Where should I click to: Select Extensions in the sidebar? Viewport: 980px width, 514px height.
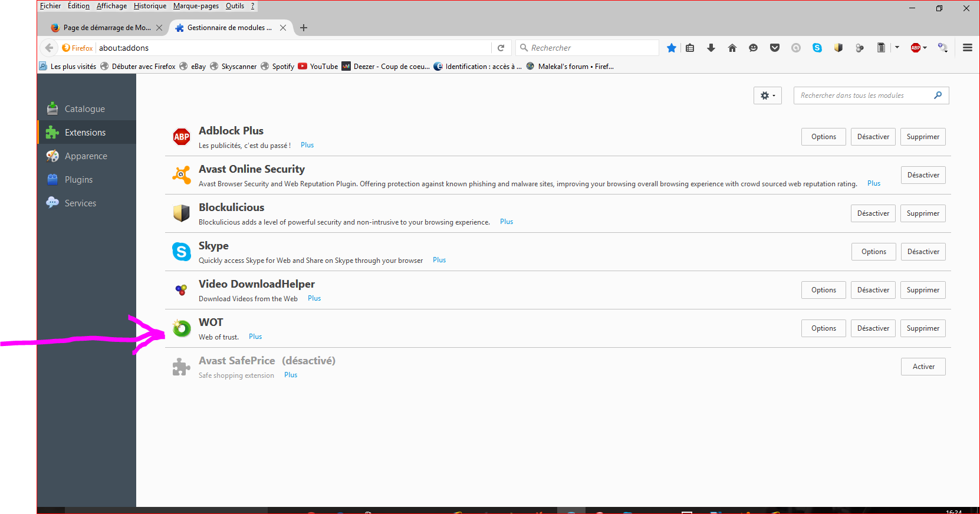(x=87, y=133)
